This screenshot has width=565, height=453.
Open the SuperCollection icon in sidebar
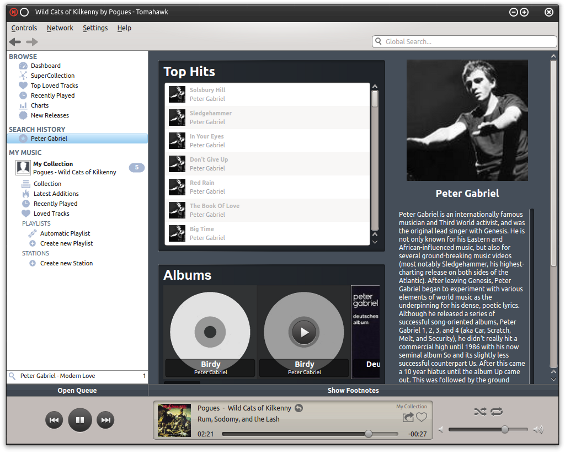coord(23,75)
